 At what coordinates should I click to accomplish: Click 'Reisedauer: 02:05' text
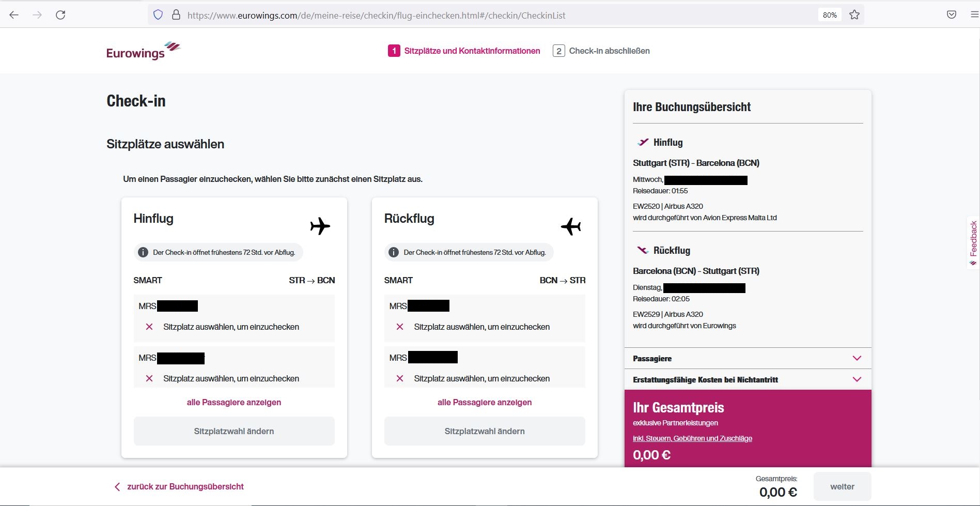pos(661,299)
